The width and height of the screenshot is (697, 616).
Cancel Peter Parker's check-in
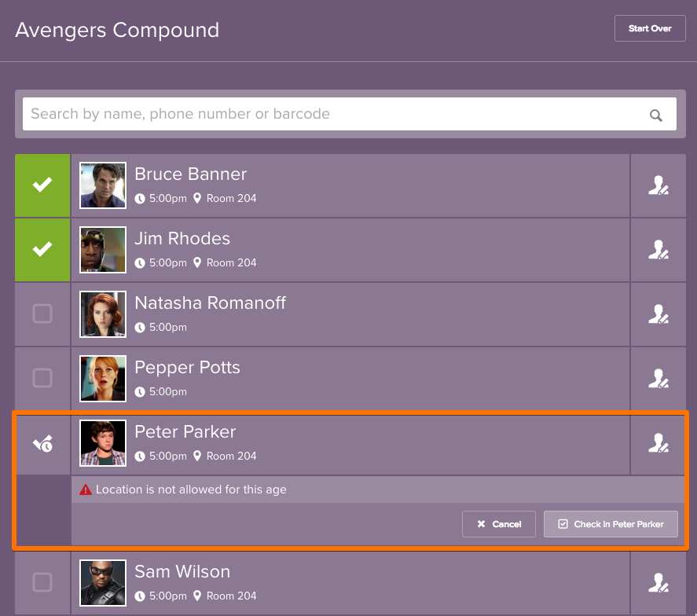(499, 524)
